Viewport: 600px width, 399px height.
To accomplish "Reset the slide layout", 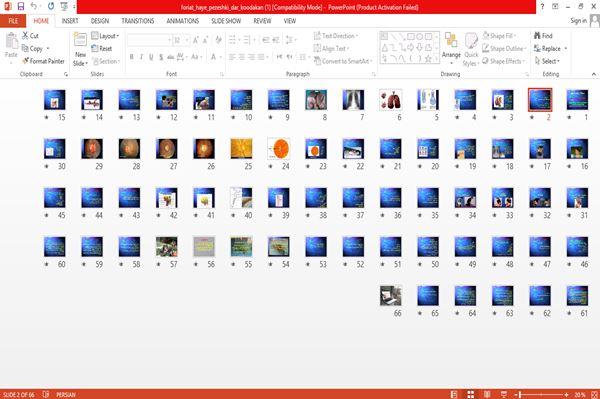I will pos(102,48).
